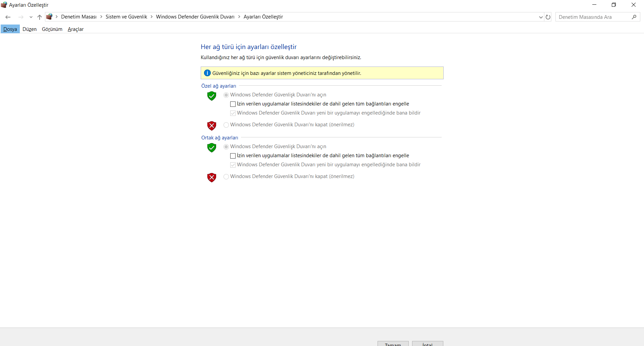Check block all connections under Ortak ağ
The image size is (644, 346).
pos(233,156)
